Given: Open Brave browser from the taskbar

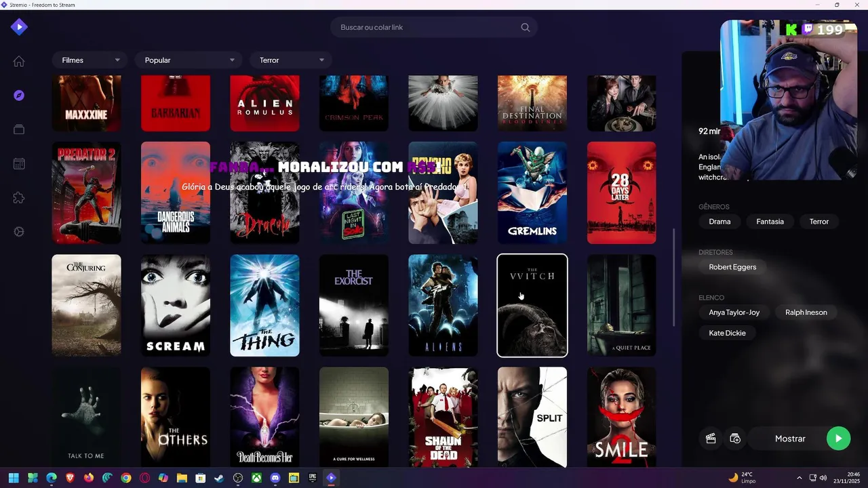Looking at the screenshot, I should pyautogui.click(x=71, y=478).
